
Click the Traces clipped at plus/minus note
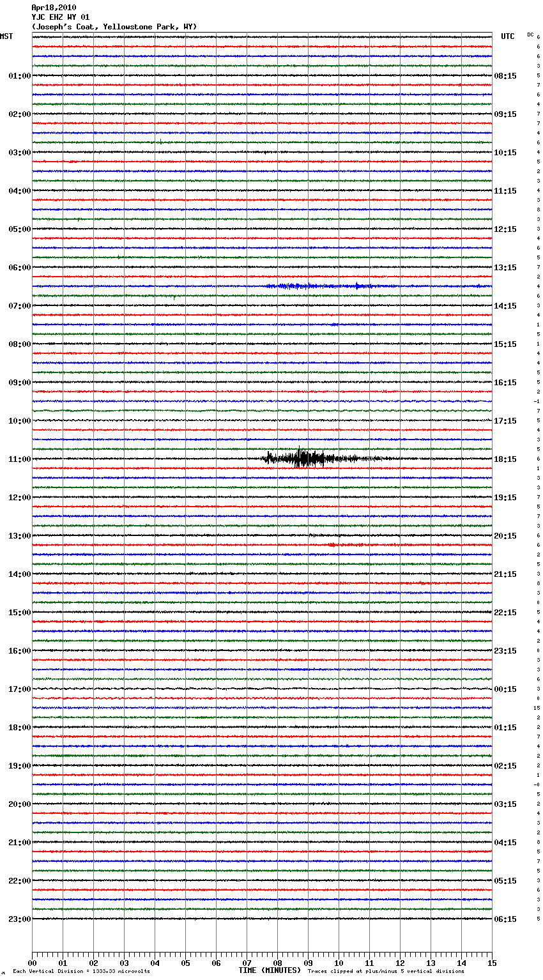pyautogui.click(x=386, y=972)
